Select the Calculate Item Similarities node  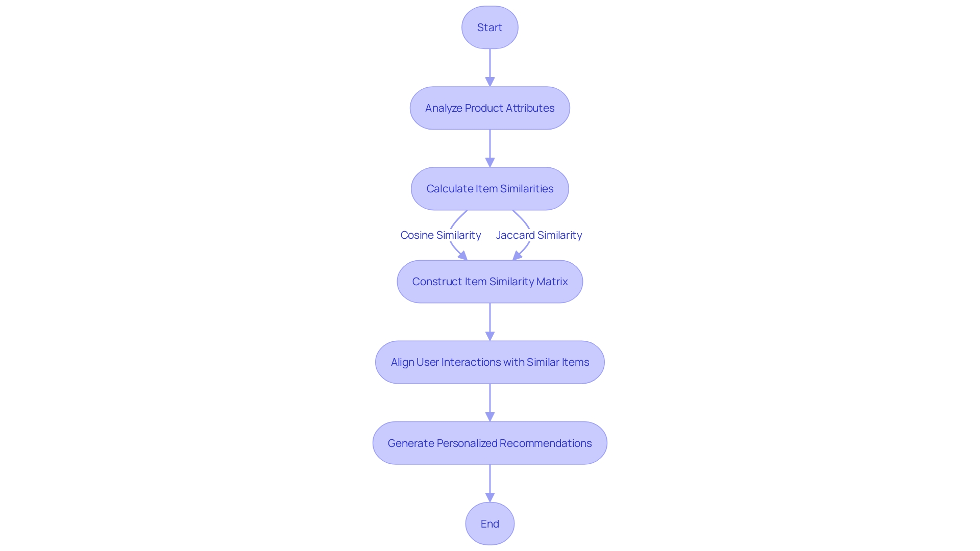tap(489, 188)
